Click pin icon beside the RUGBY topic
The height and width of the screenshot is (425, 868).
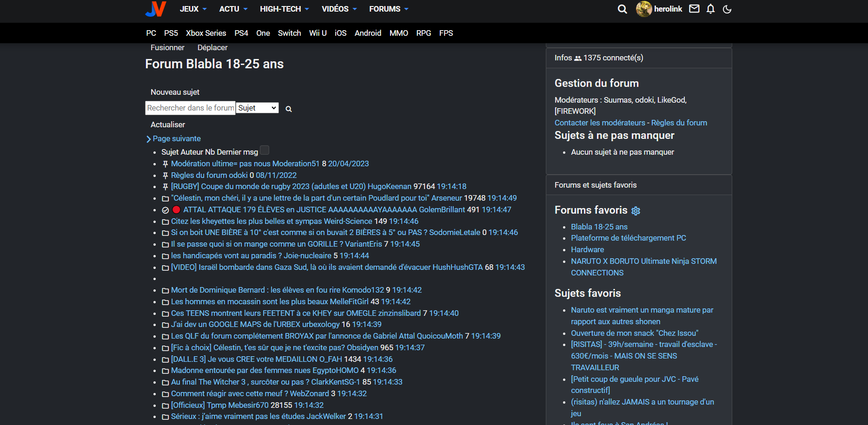click(x=165, y=187)
